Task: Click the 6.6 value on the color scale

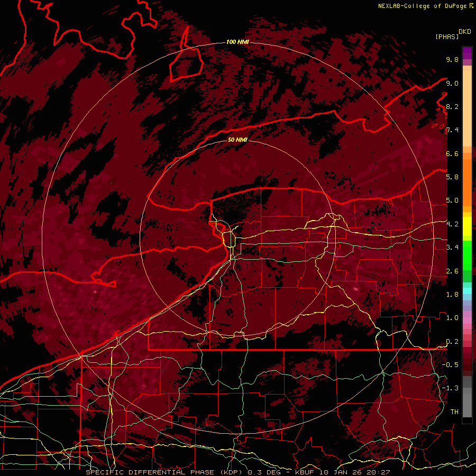Action: tap(452, 153)
